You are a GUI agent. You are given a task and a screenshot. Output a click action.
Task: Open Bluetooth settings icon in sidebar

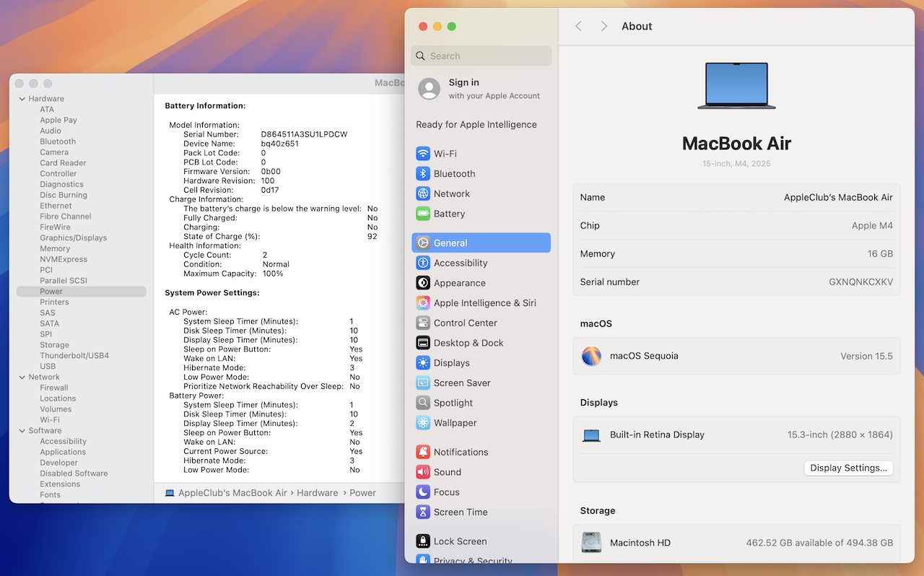tap(423, 174)
